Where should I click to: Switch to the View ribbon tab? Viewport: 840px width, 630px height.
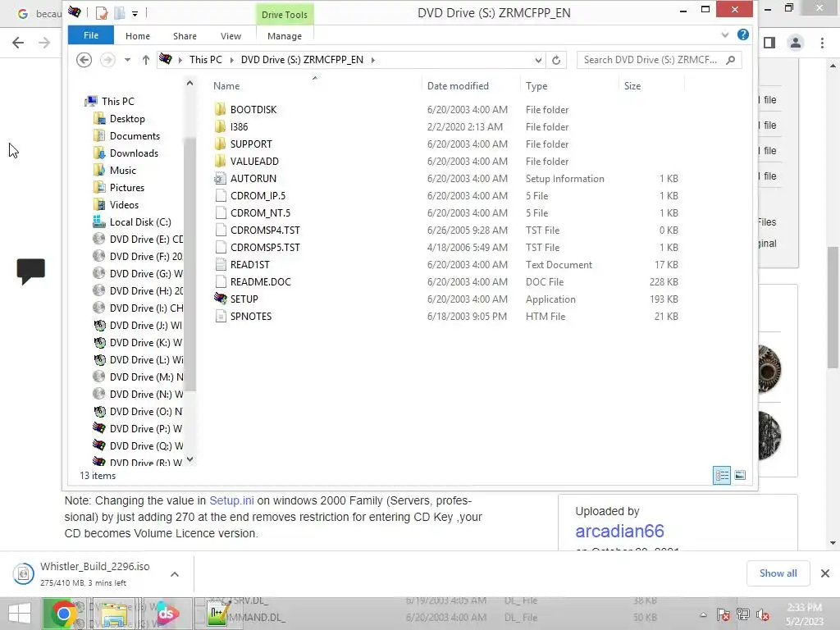pos(231,36)
